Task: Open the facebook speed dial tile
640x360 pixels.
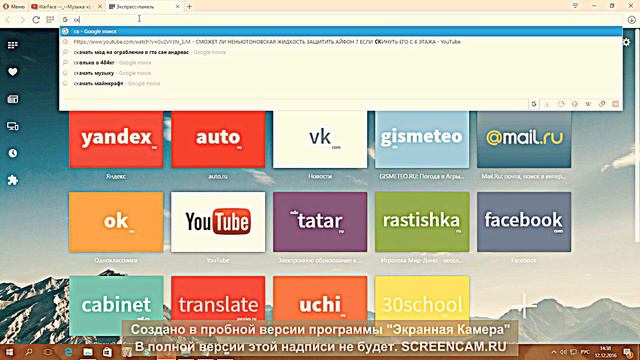Action: (524, 222)
